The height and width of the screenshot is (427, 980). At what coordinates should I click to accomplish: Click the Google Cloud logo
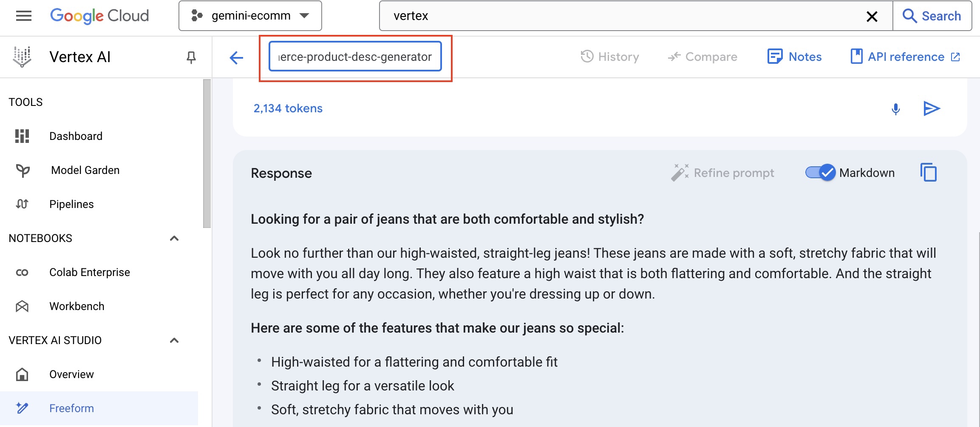pyautogui.click(x=99, y=16)
